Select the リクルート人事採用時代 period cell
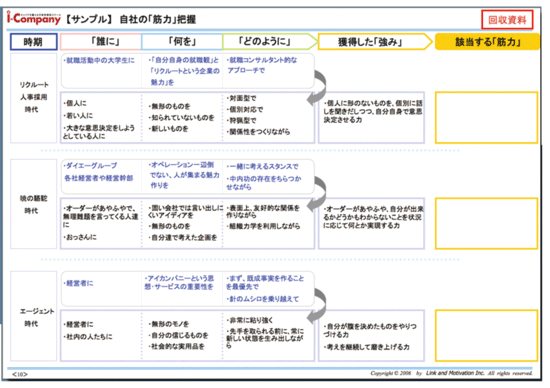550x388 pixels. (x=33, y=98)
